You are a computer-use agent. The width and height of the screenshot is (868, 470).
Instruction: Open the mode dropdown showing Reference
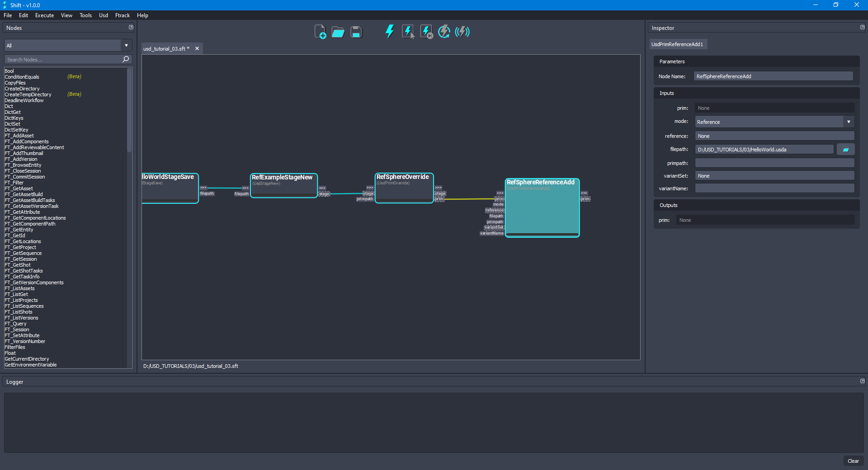(x=849, y=122)
